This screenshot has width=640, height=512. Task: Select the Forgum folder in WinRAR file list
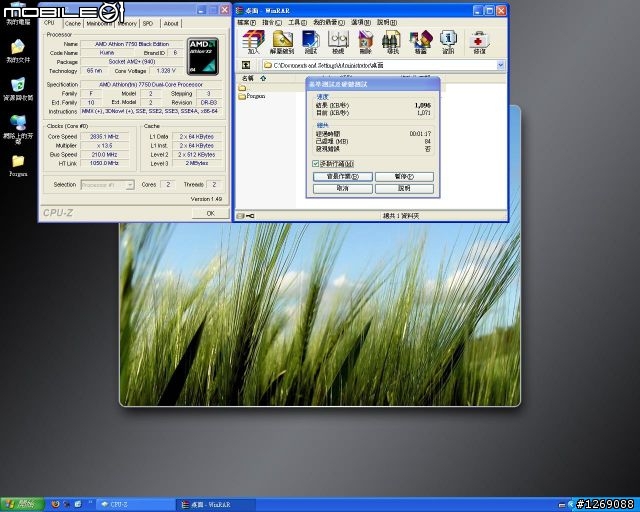point(252,96)
